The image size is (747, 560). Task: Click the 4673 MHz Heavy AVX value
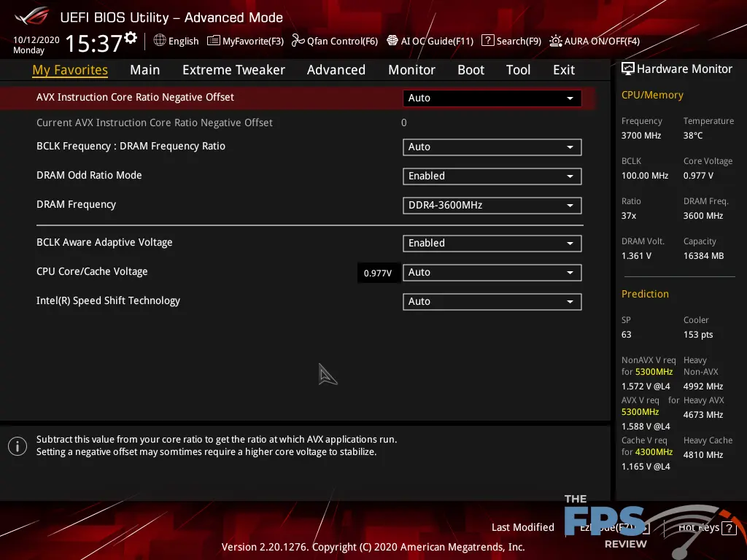tap(703, 415)
